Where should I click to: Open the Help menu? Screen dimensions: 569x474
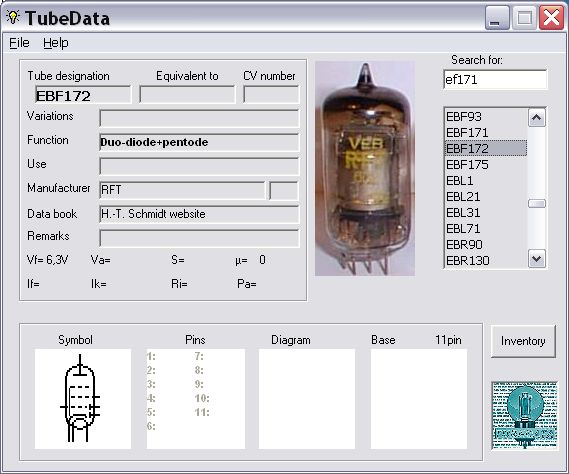(x=56, y=43)
